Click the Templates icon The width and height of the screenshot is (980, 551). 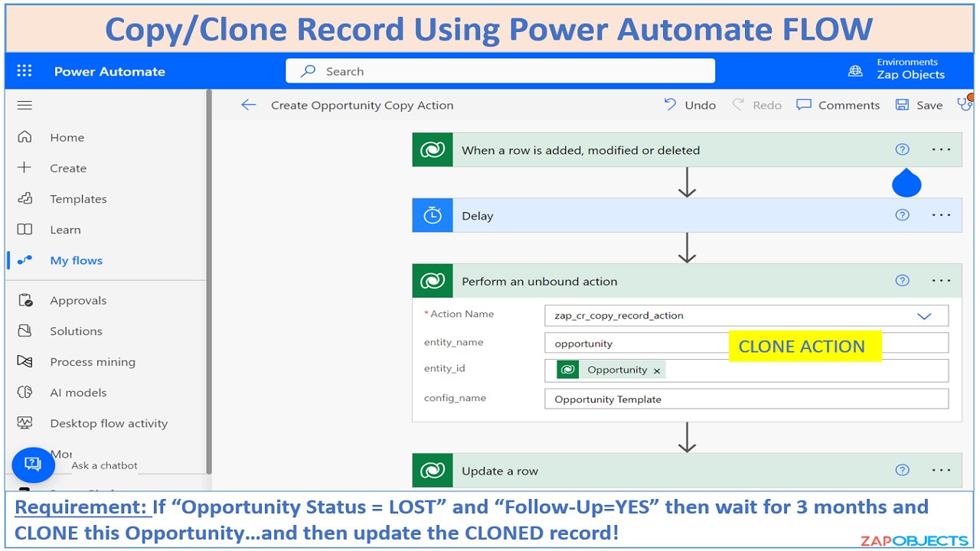point(24,198)
